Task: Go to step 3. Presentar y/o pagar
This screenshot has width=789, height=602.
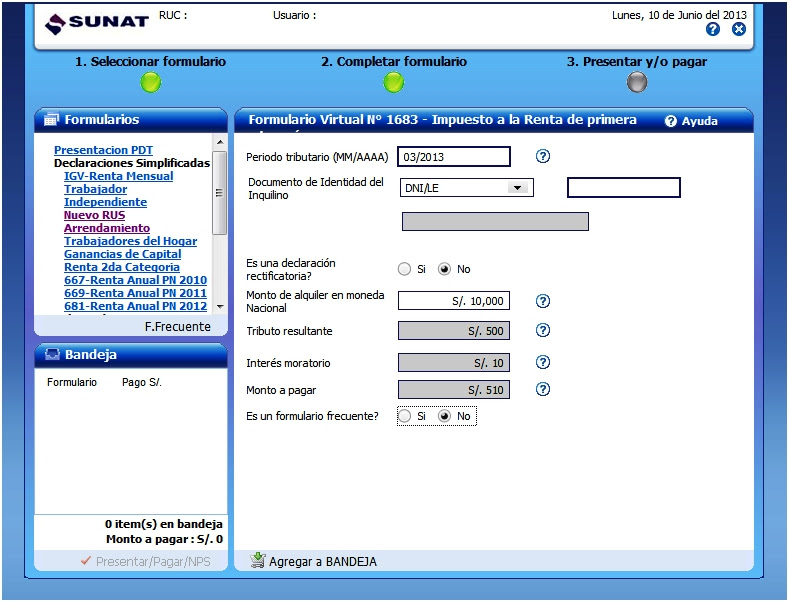Action: [637, 62]
